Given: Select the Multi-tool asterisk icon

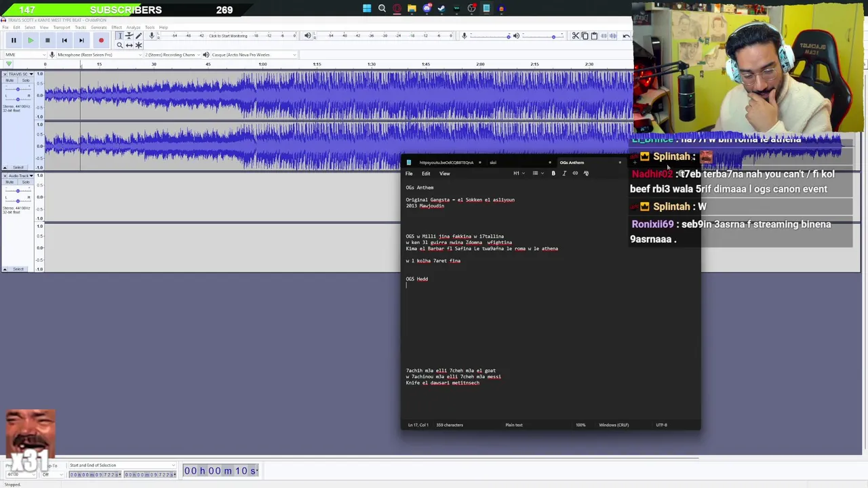Looking at the screenshot, I should [x=138, y=45].
